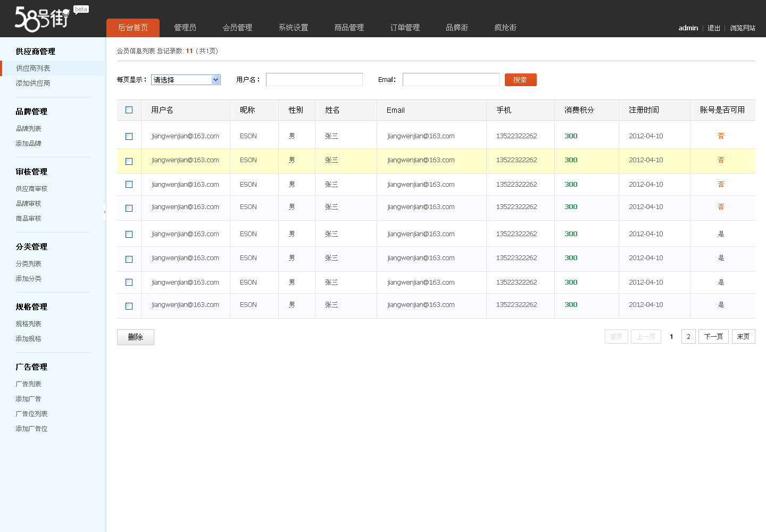The image size is (766, 532).
Task: Open 规格列表 in the sidebar
Action: (x=29, y=323)
